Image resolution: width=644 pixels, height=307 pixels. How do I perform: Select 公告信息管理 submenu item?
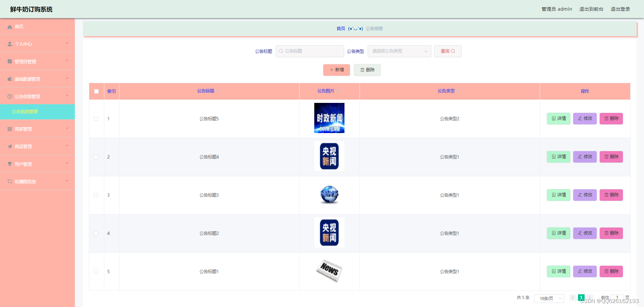(x=37, y=112)
